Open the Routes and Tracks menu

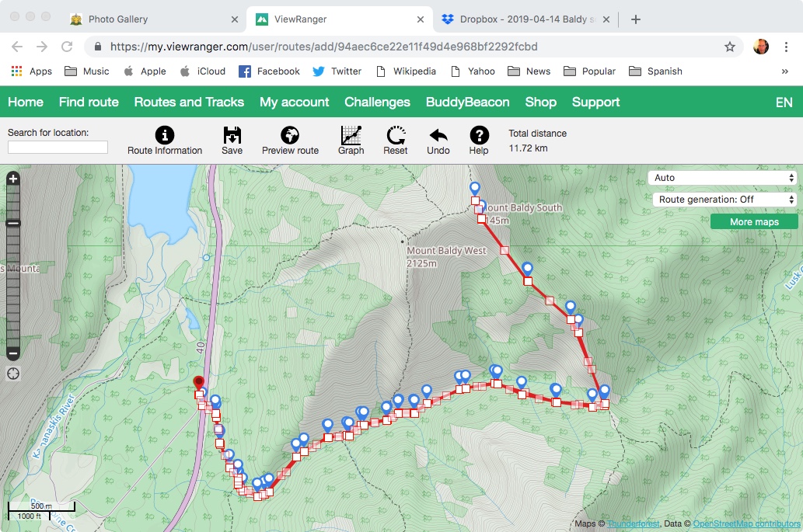[x=189, y=102]
